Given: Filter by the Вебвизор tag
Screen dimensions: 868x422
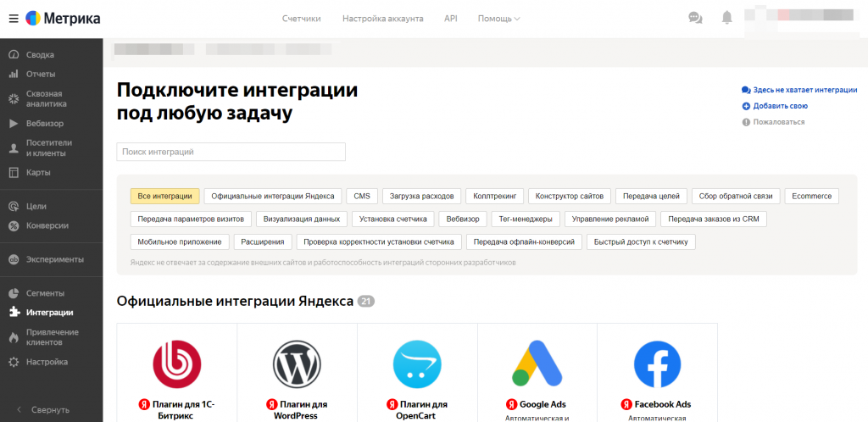Looking at the screenshot, I should [463, 219].
